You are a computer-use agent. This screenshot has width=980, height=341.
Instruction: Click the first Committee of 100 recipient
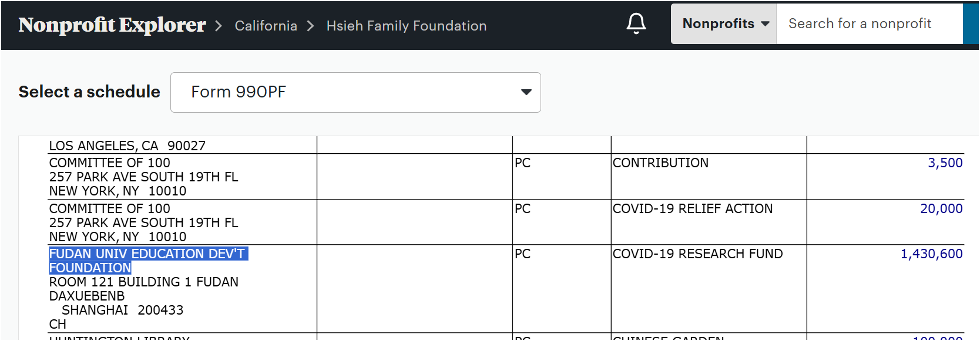(x=109, y=163)
